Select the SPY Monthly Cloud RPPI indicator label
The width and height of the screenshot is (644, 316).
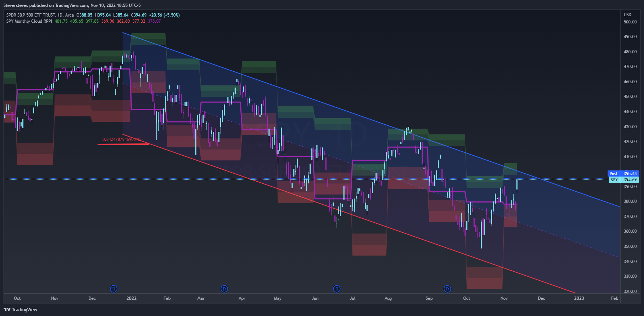click(29, 21)
